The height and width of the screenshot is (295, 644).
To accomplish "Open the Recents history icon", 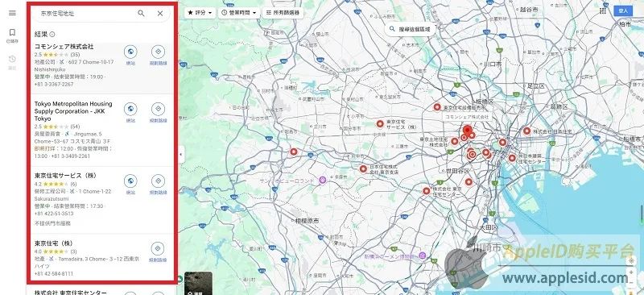I will click(12, 60).
